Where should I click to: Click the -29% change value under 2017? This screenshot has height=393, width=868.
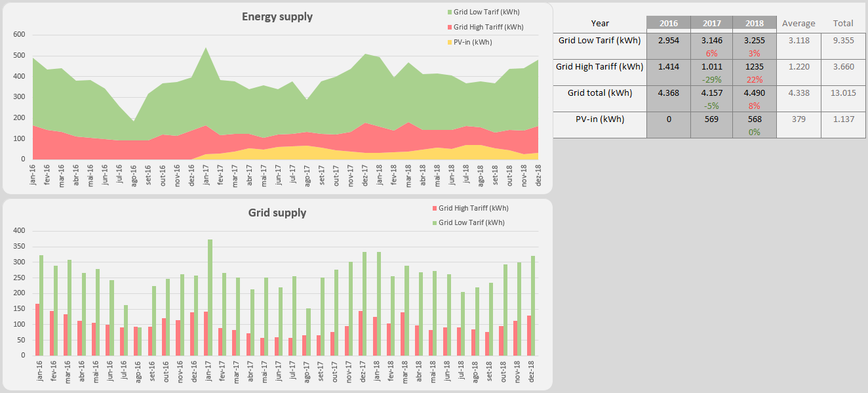pos(711,79)
